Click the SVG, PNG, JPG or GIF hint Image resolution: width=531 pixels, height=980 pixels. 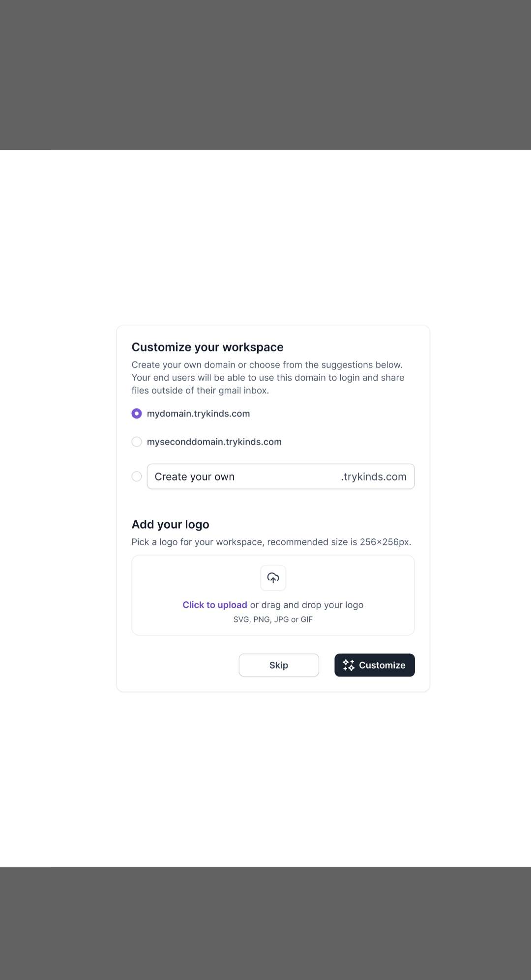click(x=273, y=619)
